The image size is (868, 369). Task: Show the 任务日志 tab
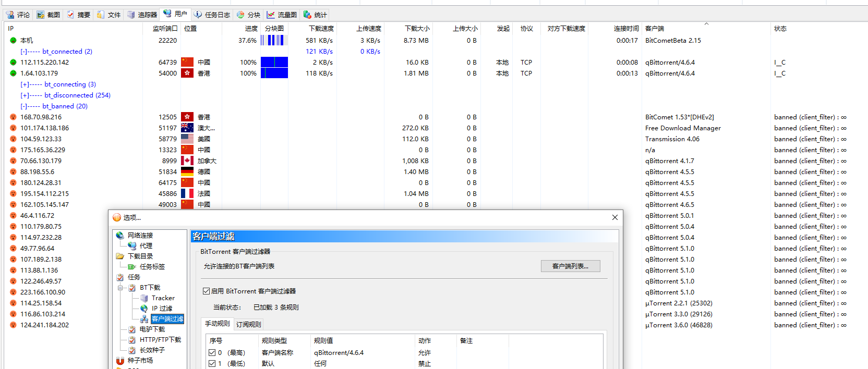212,15
